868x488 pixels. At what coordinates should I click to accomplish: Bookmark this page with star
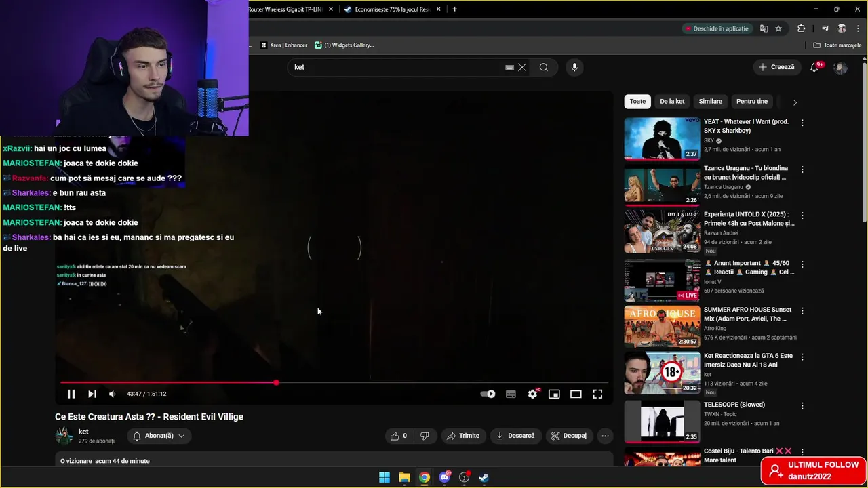(x=778, y=28)
